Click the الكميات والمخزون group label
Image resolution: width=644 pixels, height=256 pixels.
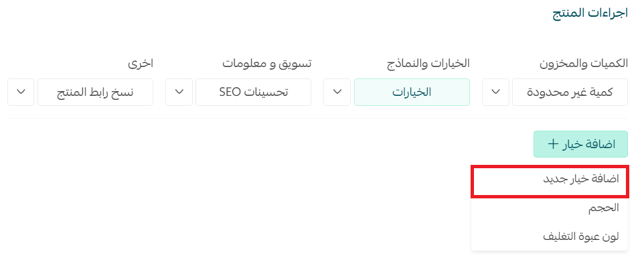click(583, 63)
